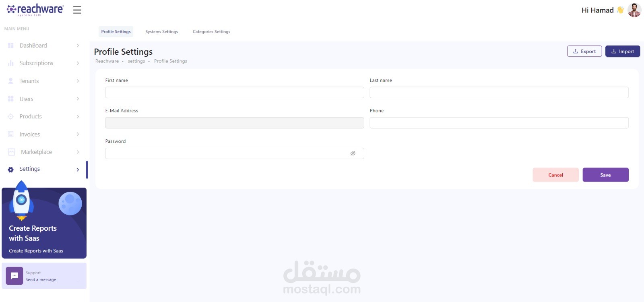
Task: Expand the Marketplace menu chevron
Action: pos(78,152)
